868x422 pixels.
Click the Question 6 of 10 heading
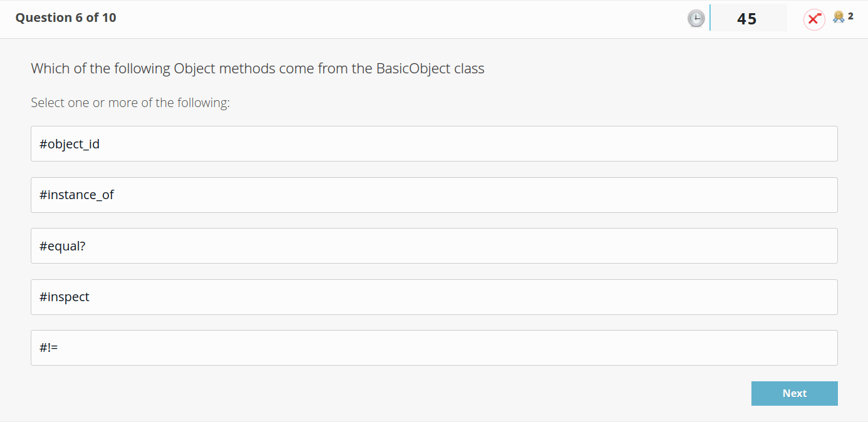pos(65,18)
